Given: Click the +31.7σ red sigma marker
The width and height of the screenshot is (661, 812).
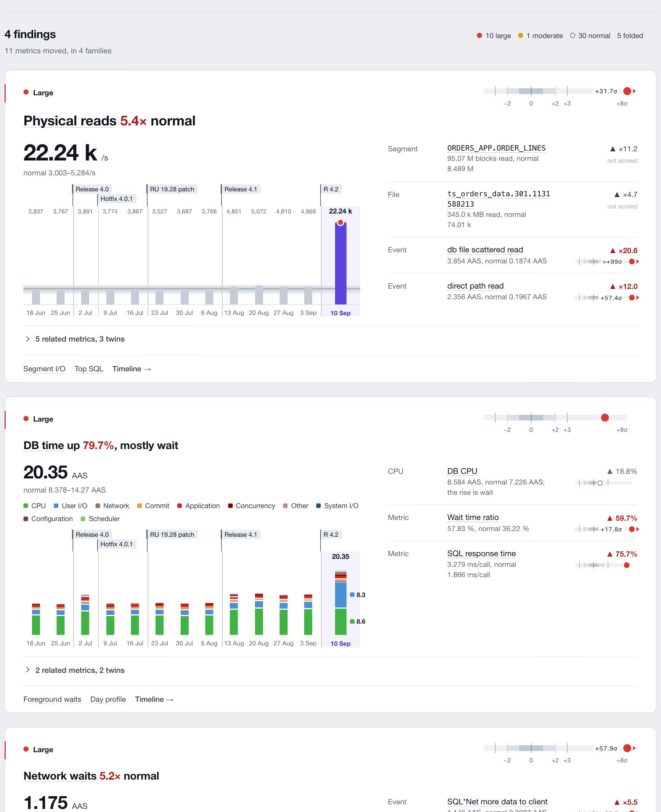Looking at the screenshot, I should 627,91.
